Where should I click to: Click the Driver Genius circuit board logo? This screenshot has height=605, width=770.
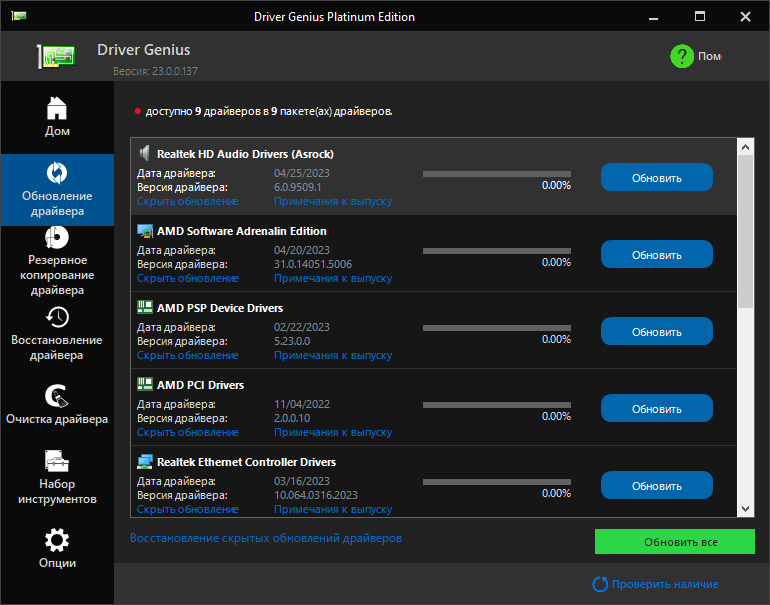click(x=56, y=56)
